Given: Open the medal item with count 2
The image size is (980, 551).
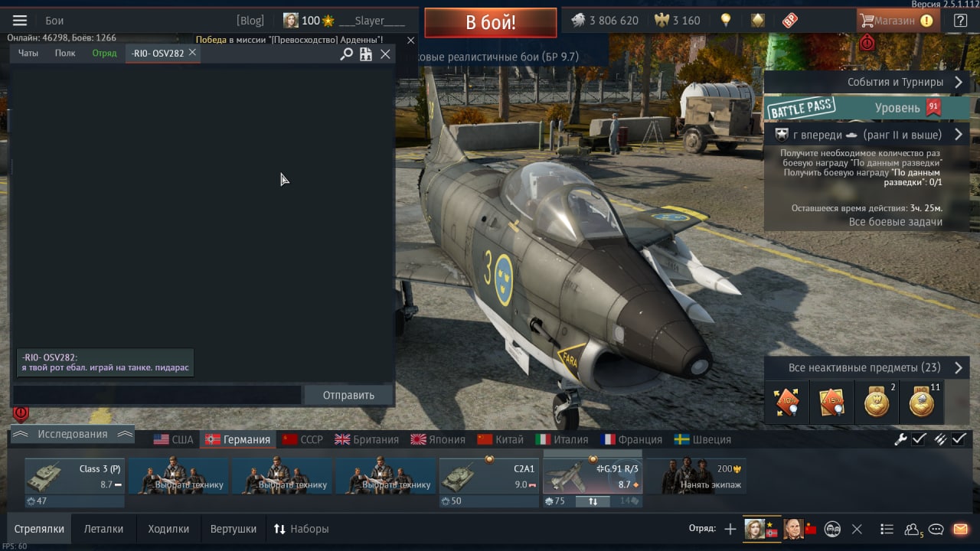Looking at the screenshot, I should pyautogui.click(x=877, y=402).
